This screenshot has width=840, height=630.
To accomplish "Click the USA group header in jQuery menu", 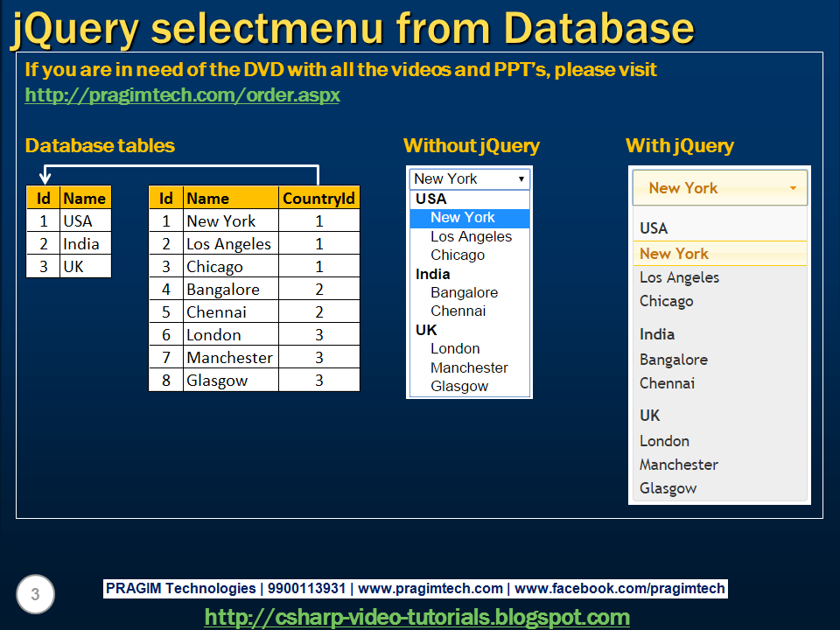I will [654, 228].
